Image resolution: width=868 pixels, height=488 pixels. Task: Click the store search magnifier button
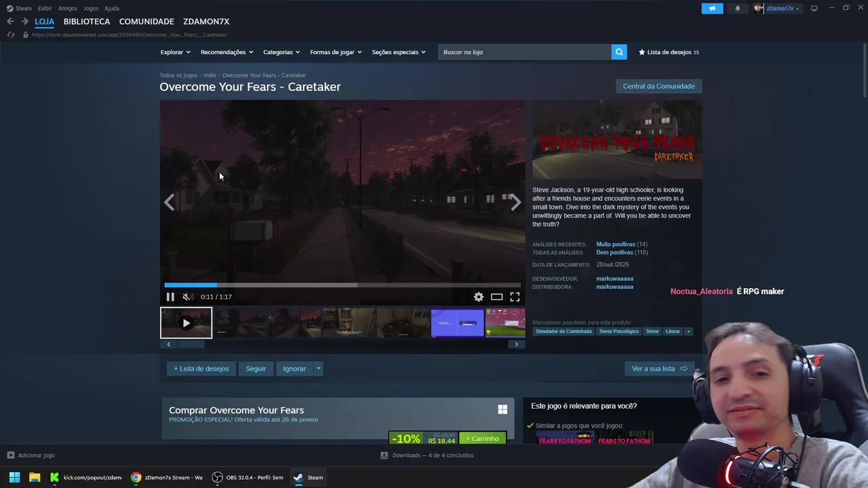click(619, 52)
